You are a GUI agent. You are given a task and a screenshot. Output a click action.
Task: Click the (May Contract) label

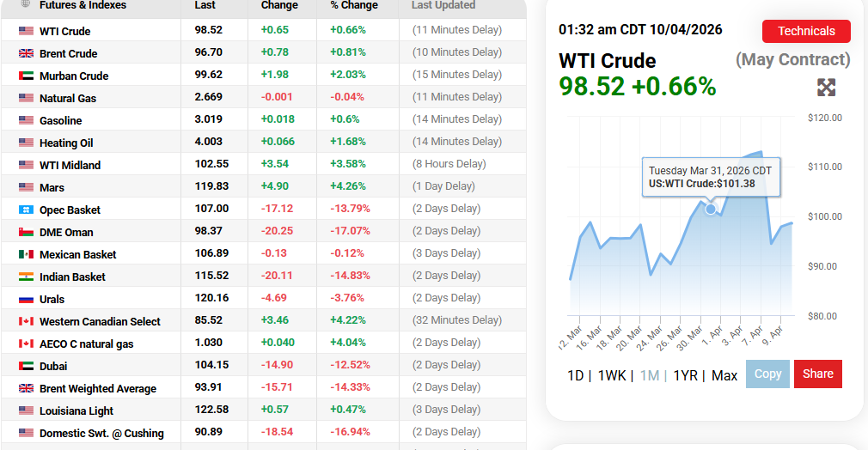click(792, 59)
